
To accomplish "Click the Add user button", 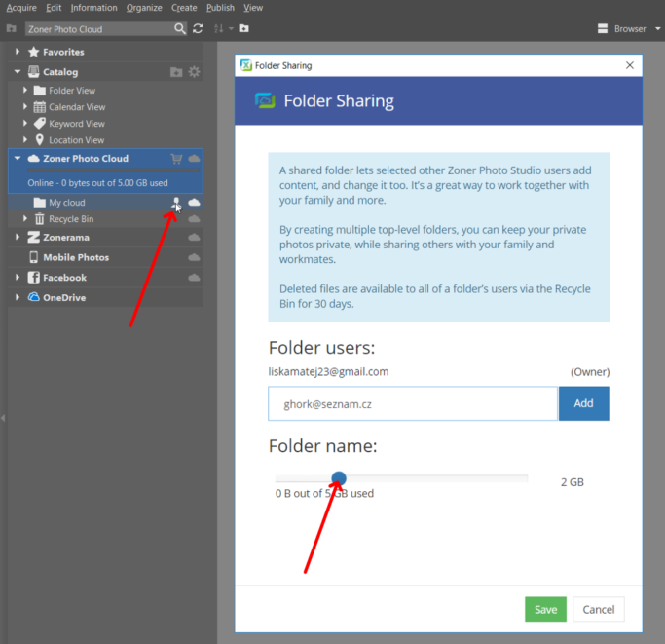I will coord(583,403).
